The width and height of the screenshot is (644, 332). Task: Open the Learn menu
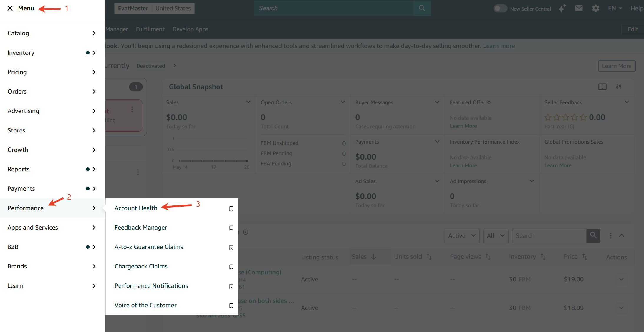pyautogui.click(x=52, y=286)
